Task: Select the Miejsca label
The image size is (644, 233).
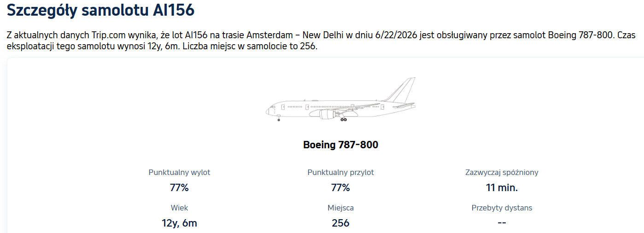Action: pos(340,208)
